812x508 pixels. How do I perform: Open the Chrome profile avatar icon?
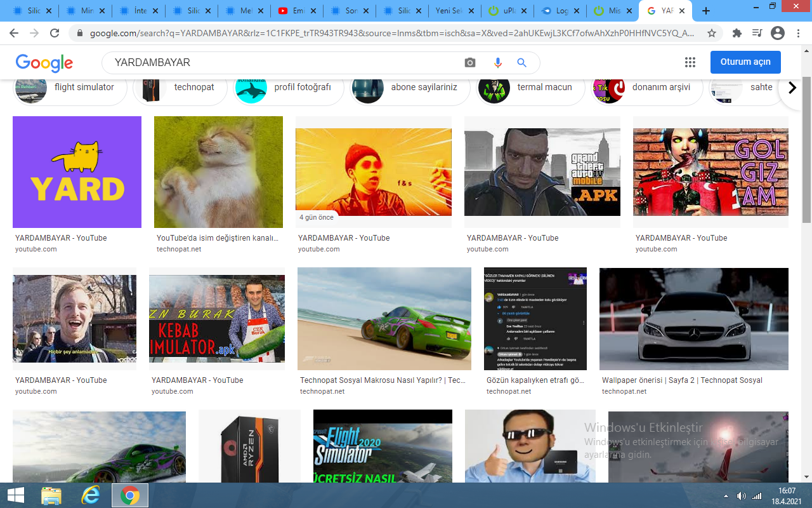(778, 33)
